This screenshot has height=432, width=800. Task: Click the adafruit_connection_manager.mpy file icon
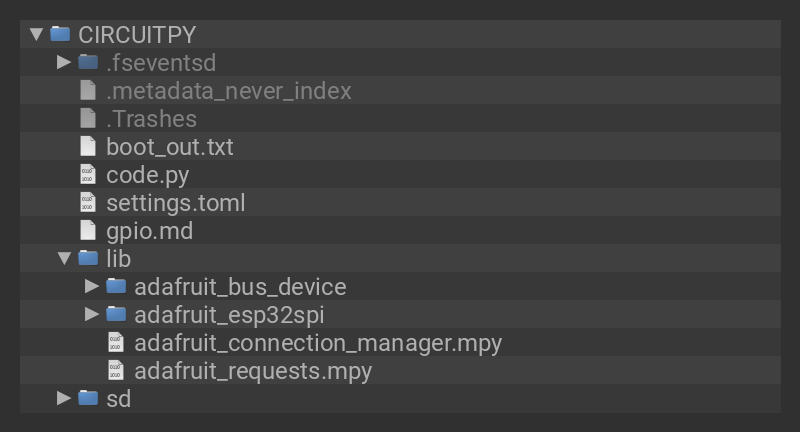[x=116, y=343]
